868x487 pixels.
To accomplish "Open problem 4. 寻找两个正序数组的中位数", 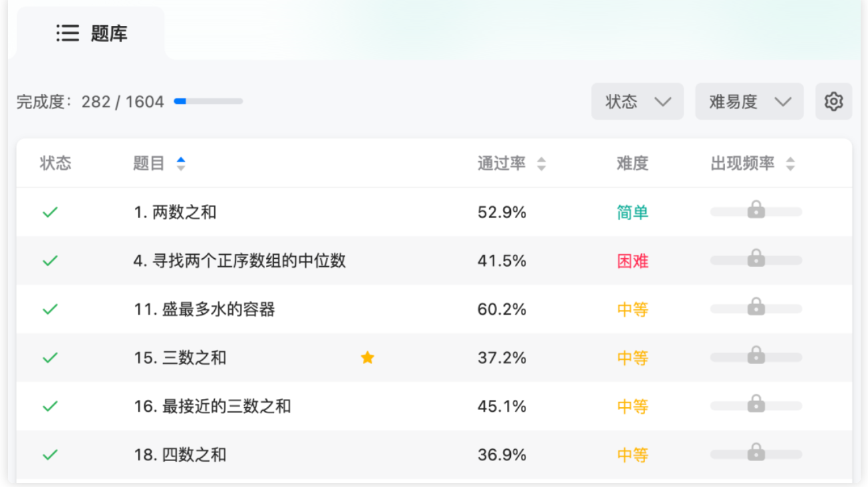I will click(239, 261).
